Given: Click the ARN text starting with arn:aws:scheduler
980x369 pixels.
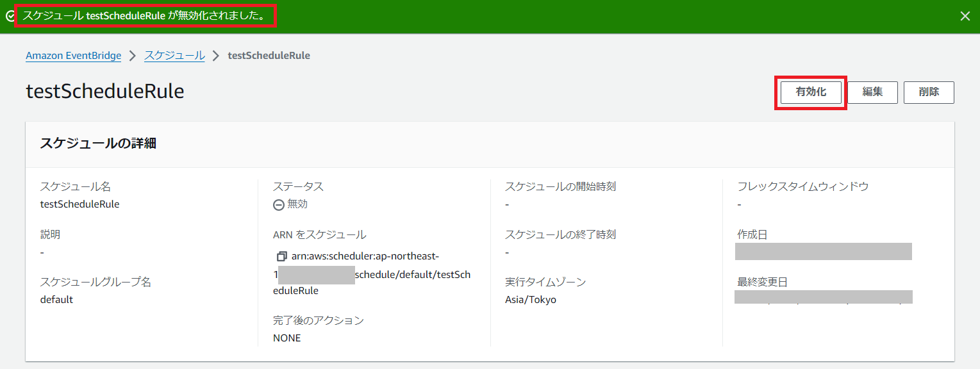Looking at the screenshot, I should pyautogui.click(x=365, y=256).
